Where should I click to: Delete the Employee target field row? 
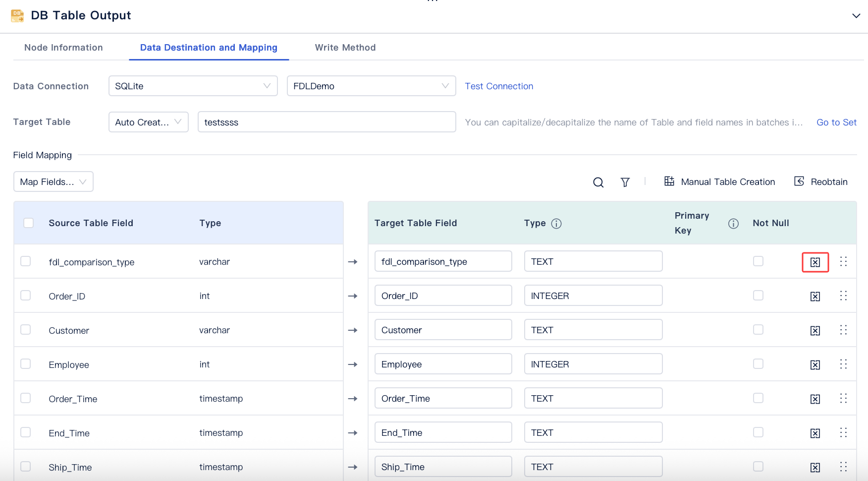[x=815, y=364]
